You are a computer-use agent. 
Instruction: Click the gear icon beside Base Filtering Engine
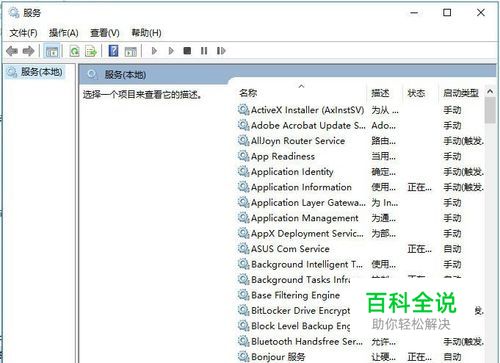[243, 295]
